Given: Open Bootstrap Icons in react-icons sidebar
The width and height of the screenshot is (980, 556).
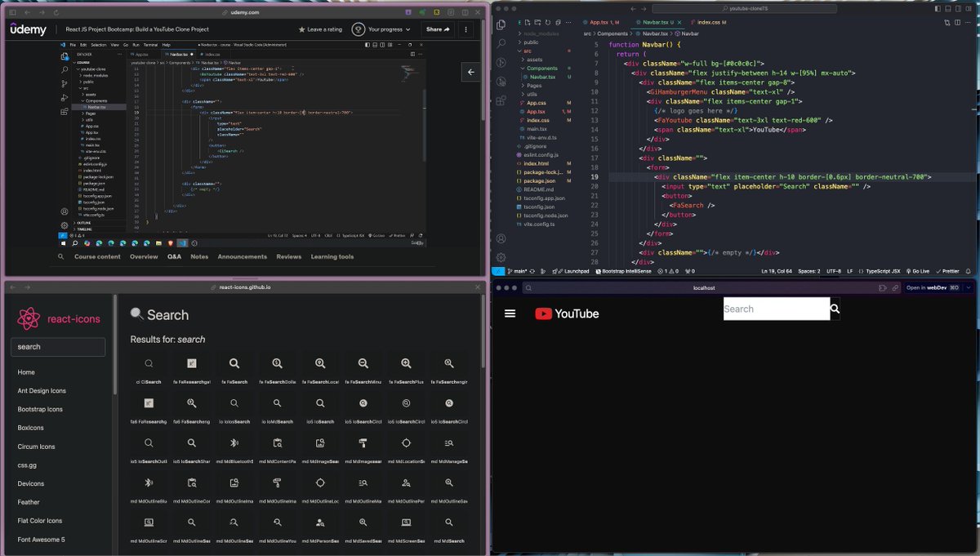Looking at the screenshot, I should pos(40,409).
